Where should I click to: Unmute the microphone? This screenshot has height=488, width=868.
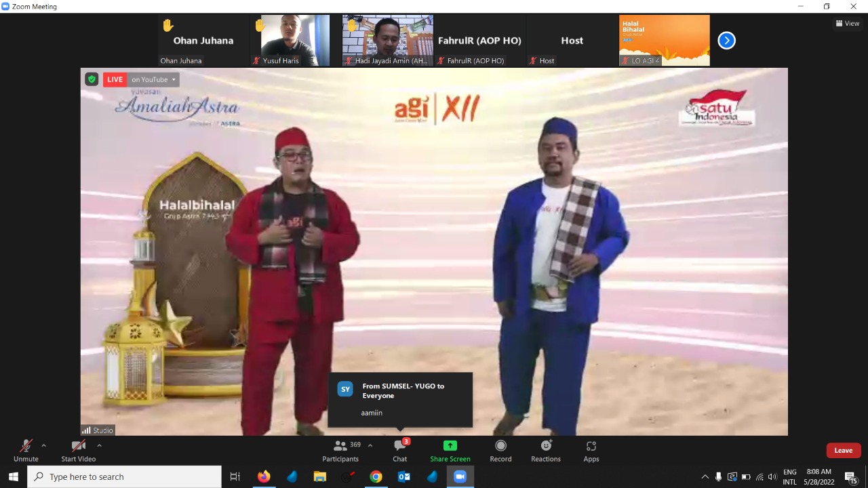pos(26,450)
